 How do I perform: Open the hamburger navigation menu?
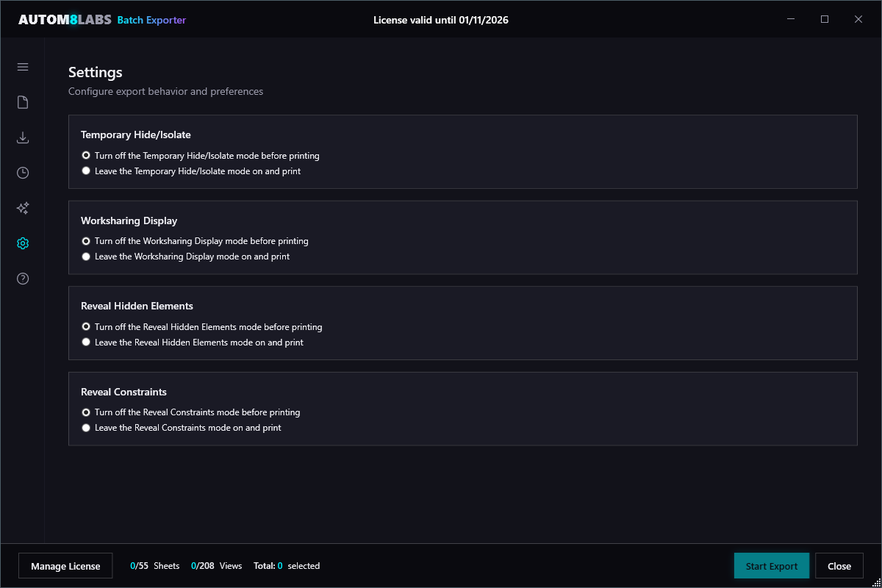pyautogui.click(x=22, y=66)
